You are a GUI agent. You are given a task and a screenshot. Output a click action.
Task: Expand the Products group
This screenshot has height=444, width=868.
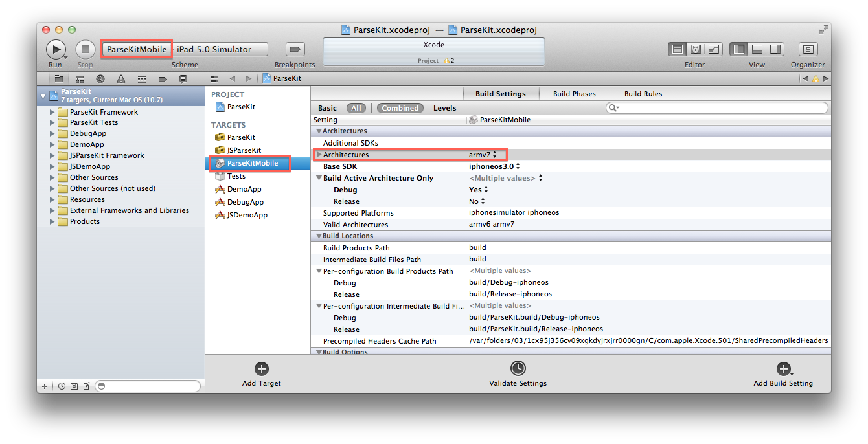coord(52,221)
